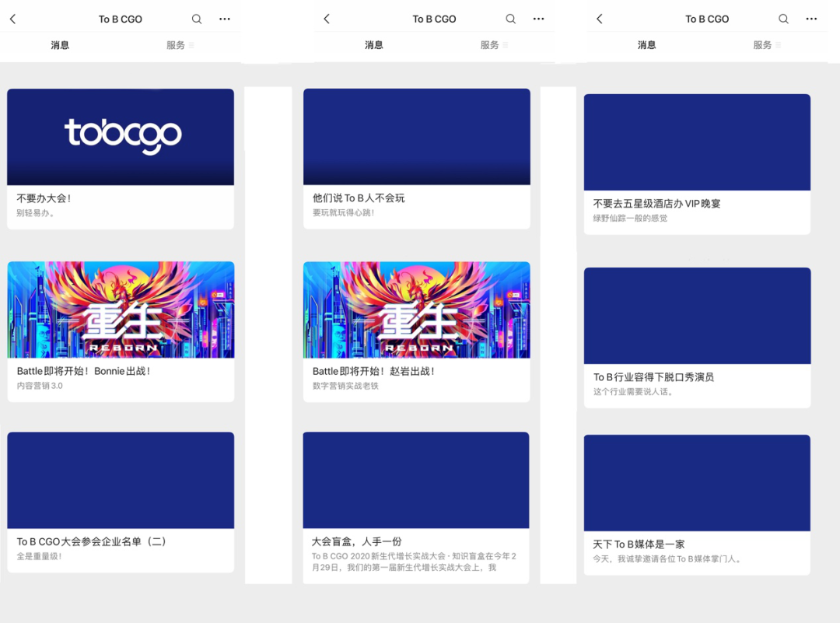Switch to the 服务 tab, left panel
This screenshot has width=840, height=623.
pos(177,44)
